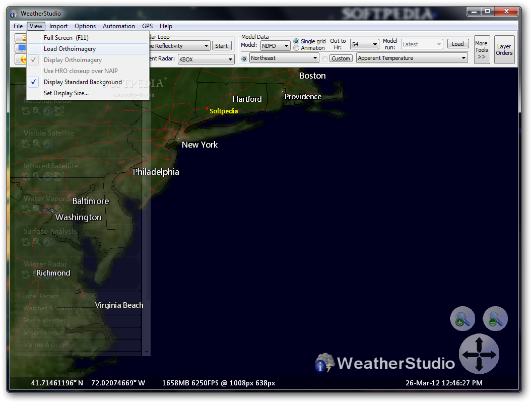Click the Custom region button
This screenshot has width=532, height=403.
pos(341,58)
